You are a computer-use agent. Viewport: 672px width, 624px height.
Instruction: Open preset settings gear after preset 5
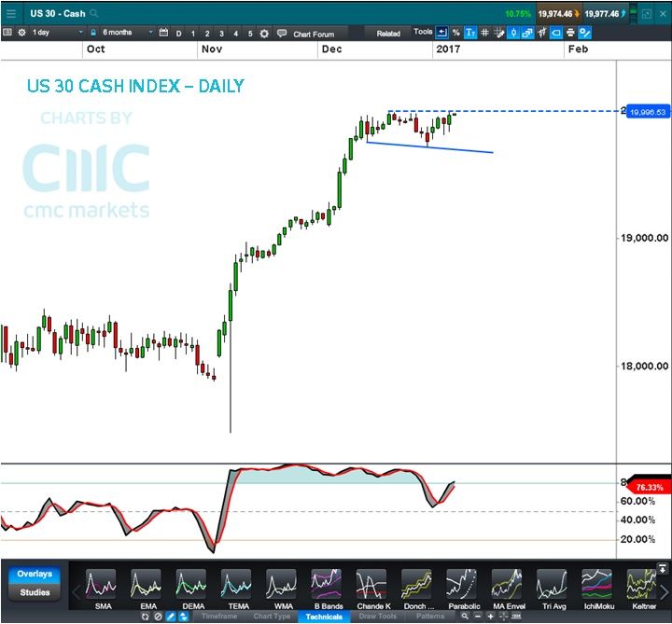pyautogui.click(x=264, y=34)
